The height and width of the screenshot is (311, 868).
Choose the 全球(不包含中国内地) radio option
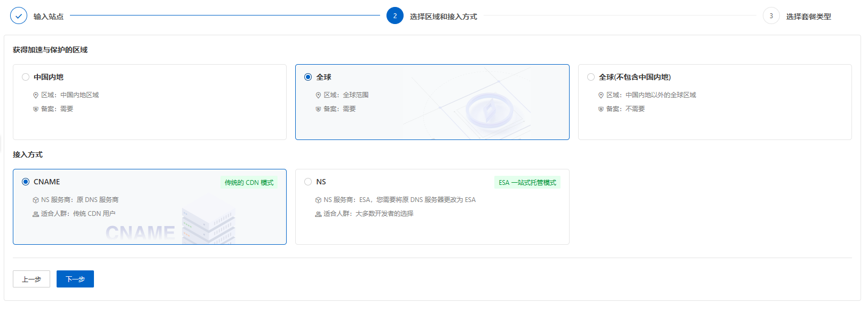(591, 77)
